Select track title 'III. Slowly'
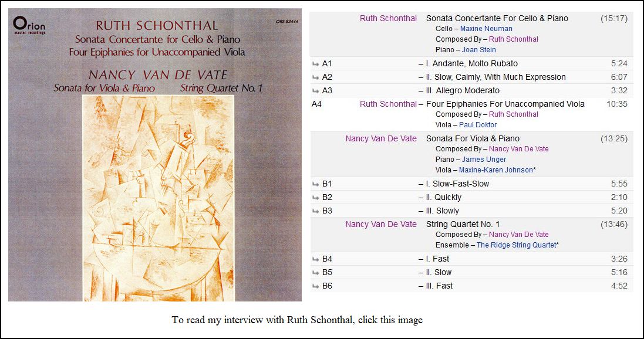The image size is (644, 339). [442, 211]
